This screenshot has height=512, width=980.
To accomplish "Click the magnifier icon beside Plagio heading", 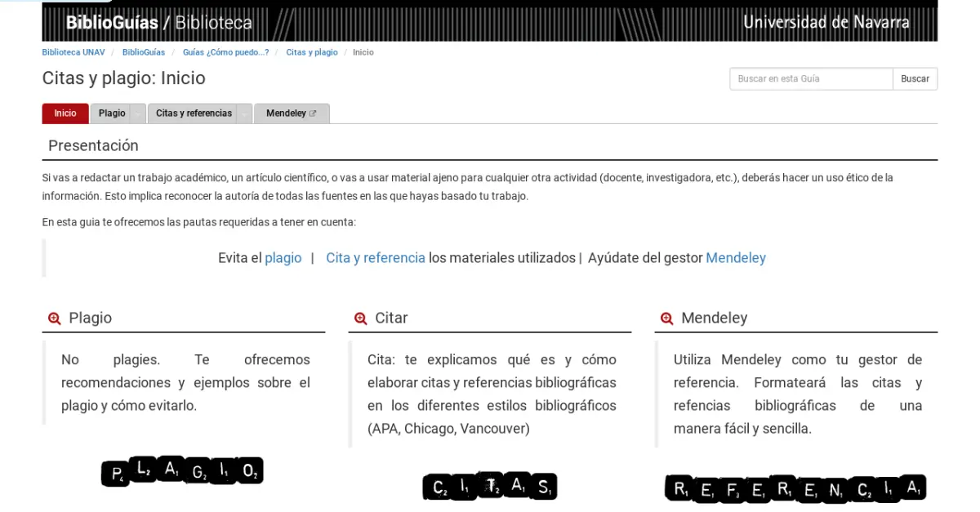I will pyautogui.click(x=55, y=318).
